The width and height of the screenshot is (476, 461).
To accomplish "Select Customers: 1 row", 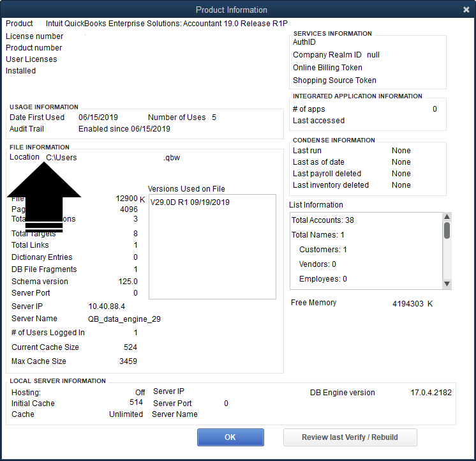I will point(323,249).
